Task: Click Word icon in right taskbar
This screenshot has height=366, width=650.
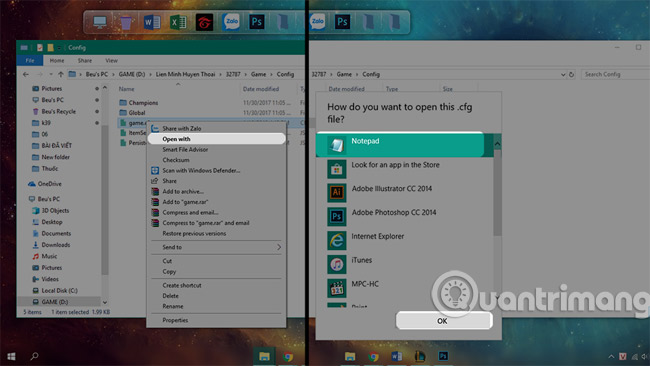Action: point(396,356)
